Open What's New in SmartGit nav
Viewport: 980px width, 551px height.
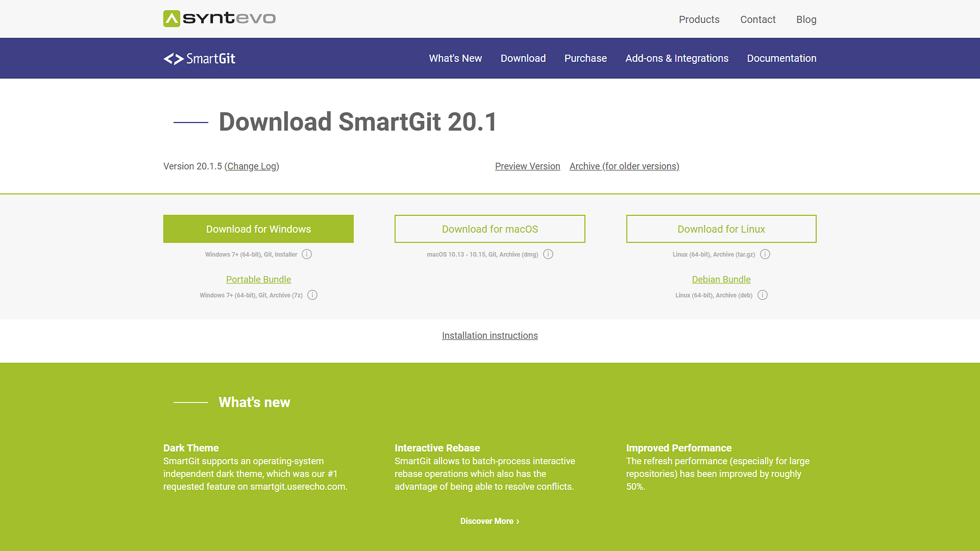[x=455, y=59]
